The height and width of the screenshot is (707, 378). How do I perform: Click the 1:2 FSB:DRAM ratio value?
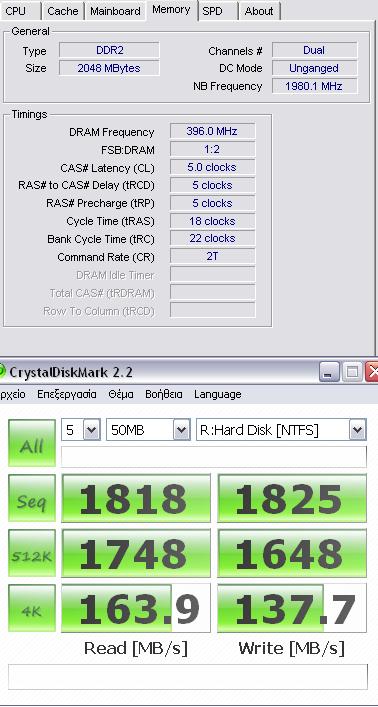[212, 149]
